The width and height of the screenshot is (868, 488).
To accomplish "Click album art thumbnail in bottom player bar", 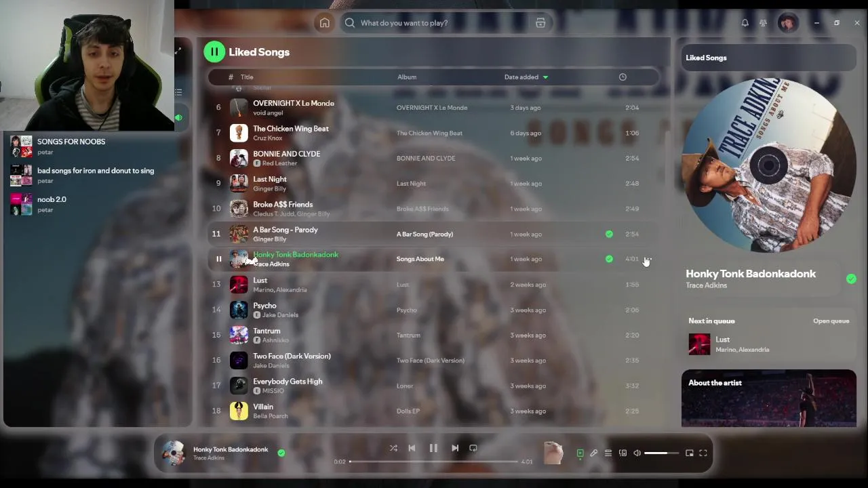I will coord(173,453).
